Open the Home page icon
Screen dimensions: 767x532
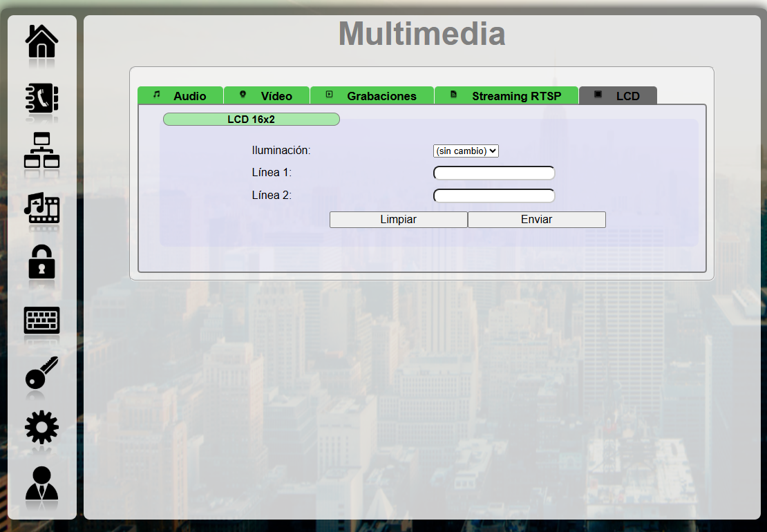pyautogui.click(x=41, y=41)
